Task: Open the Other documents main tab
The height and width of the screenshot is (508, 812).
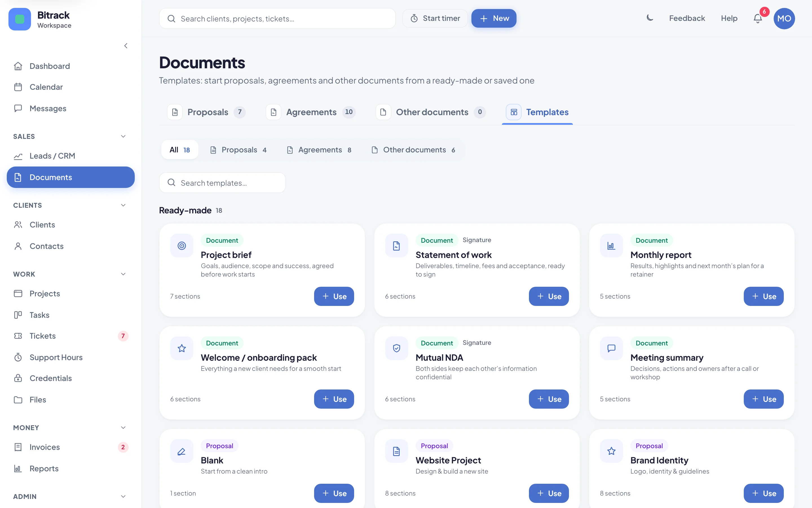Action: pyautogui.click(x=431, y=112)
